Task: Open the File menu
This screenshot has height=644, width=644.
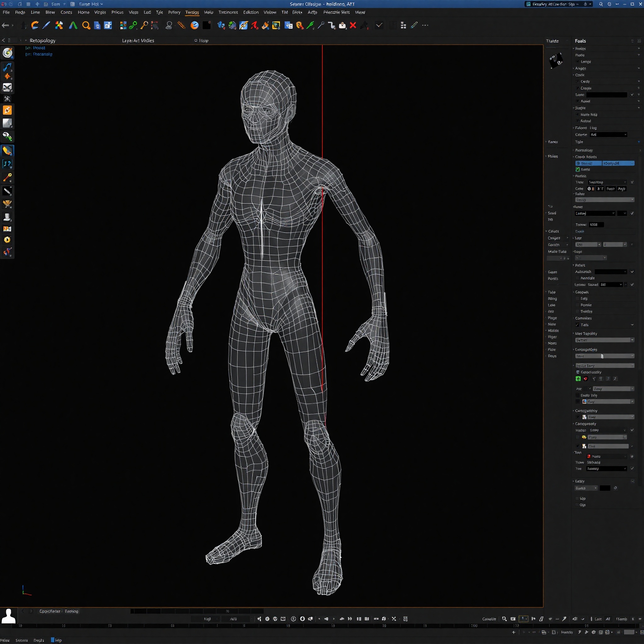Action: [6, 12]
